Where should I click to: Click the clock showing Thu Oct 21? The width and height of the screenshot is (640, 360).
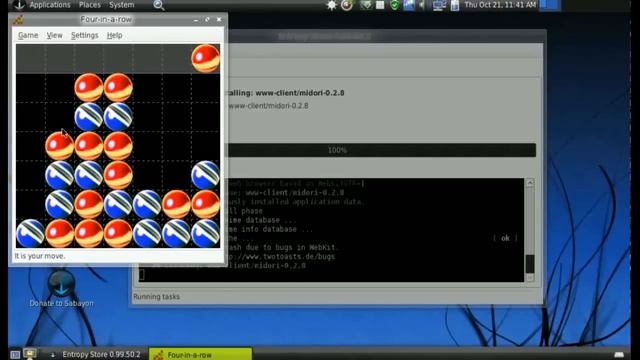click(x=500, y=5)
